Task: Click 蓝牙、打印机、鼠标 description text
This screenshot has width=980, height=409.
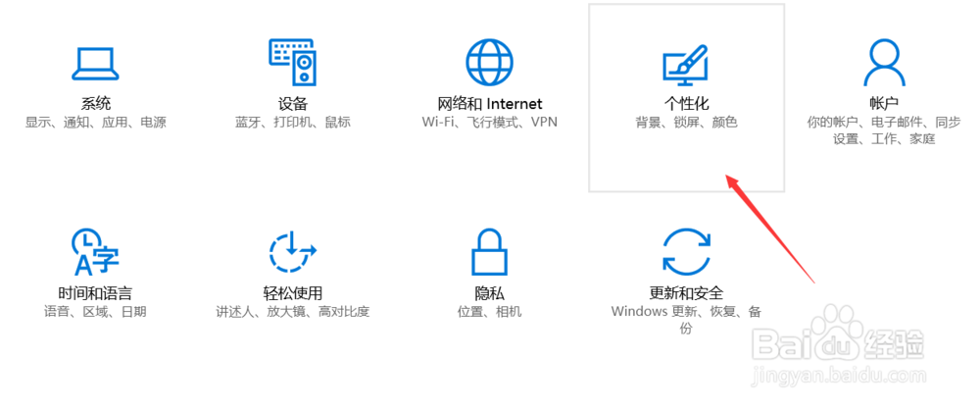Action: tap(292, 122)
